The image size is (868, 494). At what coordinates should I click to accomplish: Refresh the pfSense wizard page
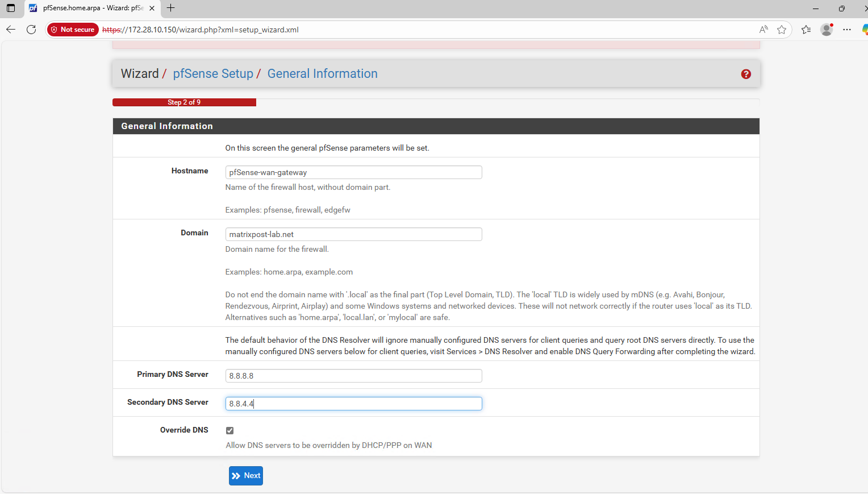point(31,30)
